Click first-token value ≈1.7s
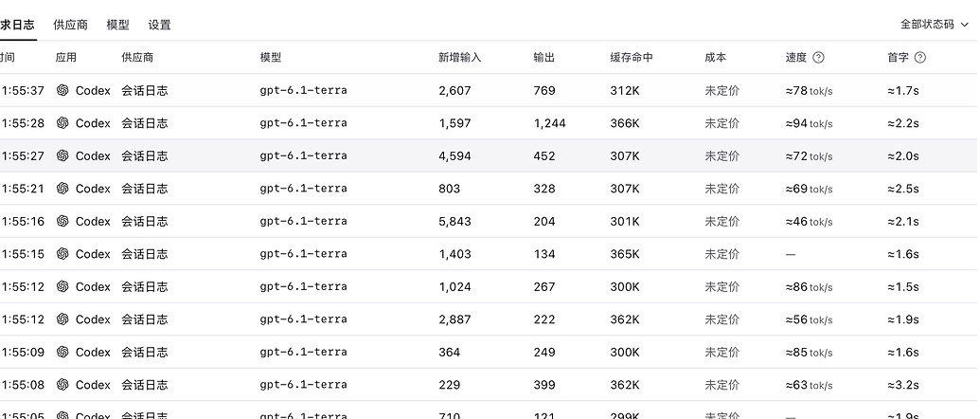This screenshot has width=980, height=419. coord(903,91)
